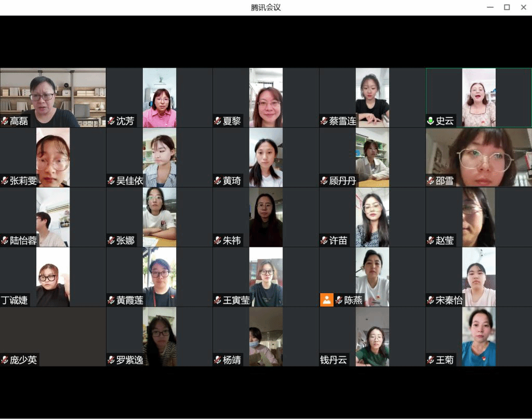
Task: Click the muted mic icon beside 庞少英
Action: tap(5, 360)
